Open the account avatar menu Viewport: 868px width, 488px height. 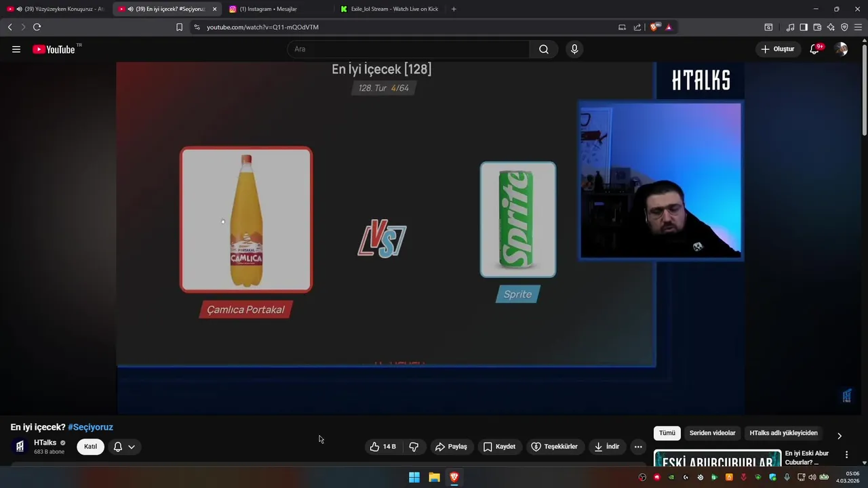[841, 49]
